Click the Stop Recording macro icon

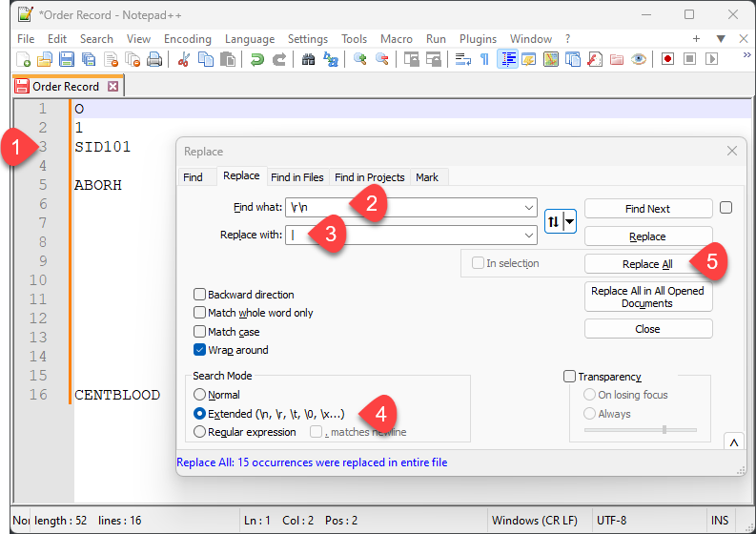coord(690,59)
